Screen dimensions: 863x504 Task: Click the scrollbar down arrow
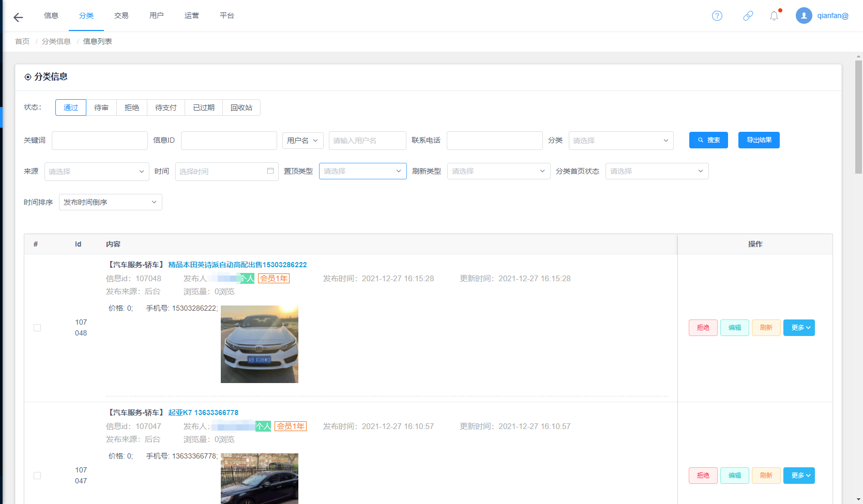[858, 500]
